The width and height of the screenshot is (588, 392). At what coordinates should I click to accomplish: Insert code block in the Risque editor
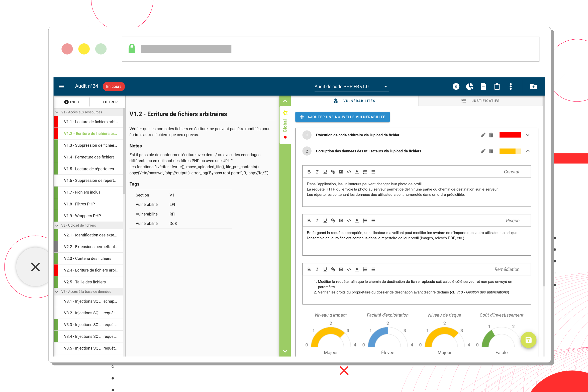tap(349, 221)
